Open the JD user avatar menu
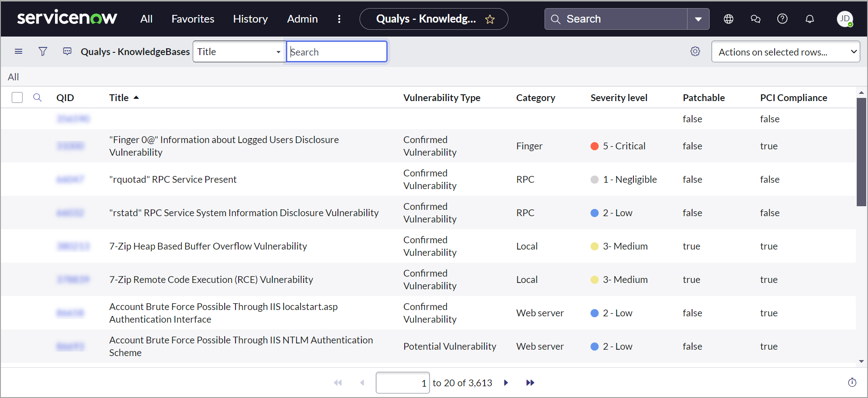868x398 pixels. pos(845,19)
